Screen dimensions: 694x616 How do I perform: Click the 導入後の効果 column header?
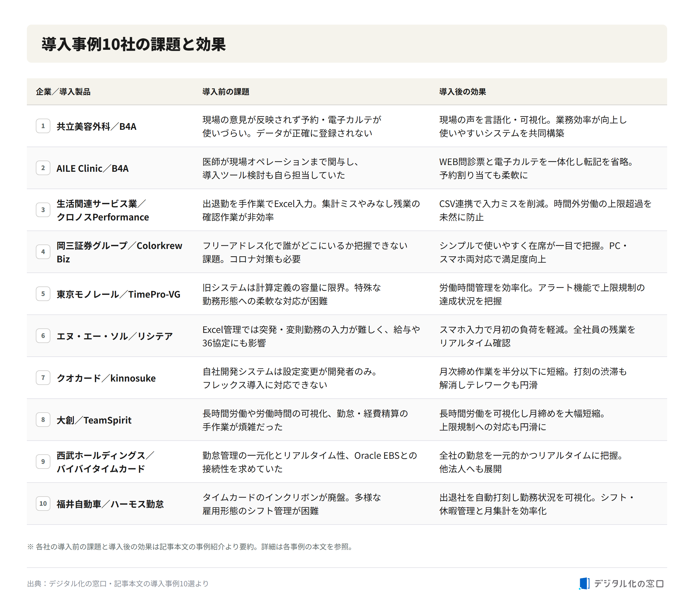(463, 92)
